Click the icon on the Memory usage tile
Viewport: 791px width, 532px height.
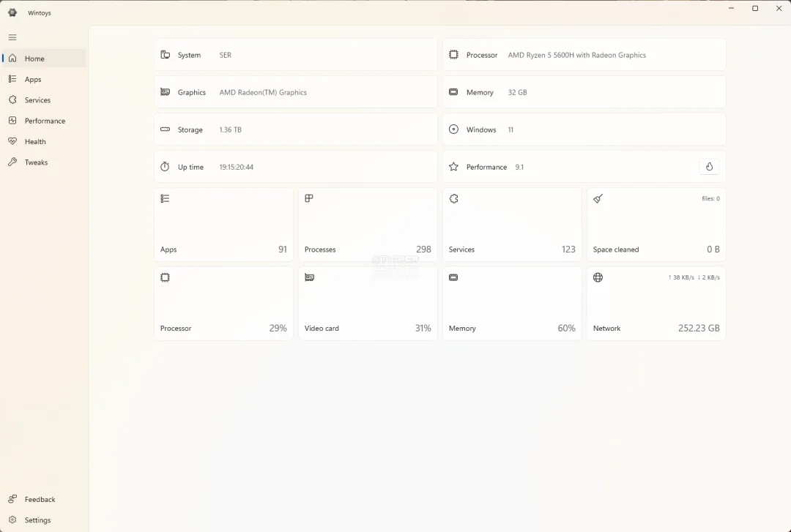click(x=453, y=277)
